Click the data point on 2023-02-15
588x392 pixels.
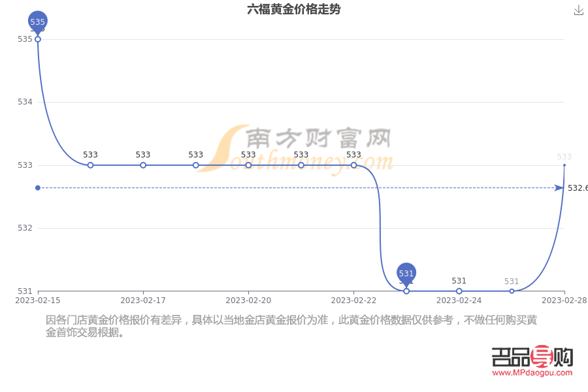point(38,39)
